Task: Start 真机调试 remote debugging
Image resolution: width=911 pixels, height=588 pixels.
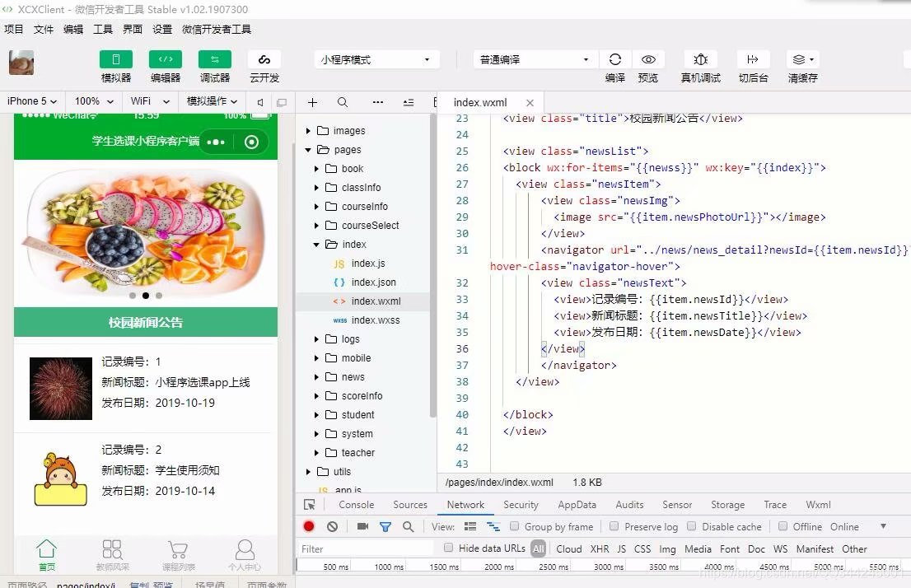Action: tap(700, 59)
